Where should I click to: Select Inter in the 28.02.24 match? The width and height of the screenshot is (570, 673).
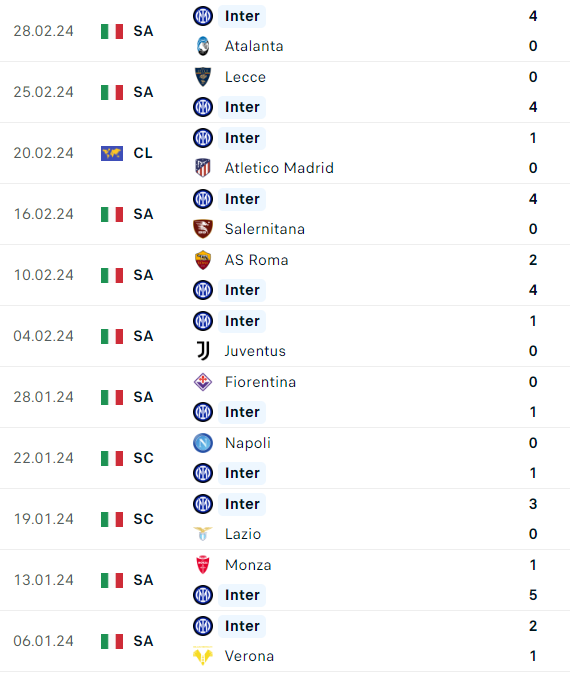[x=242, y=16]
